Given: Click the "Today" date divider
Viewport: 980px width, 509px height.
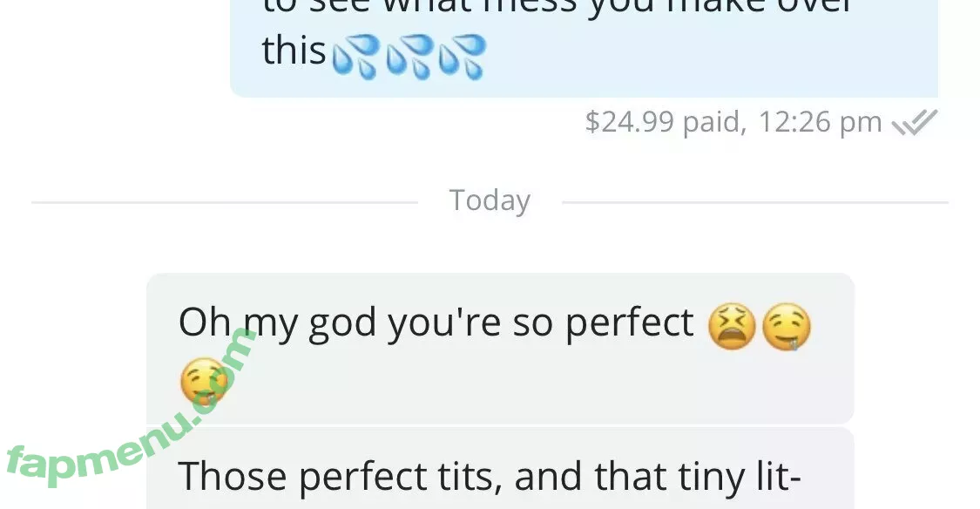Looking at the screenshot, I should coord(490,200).
